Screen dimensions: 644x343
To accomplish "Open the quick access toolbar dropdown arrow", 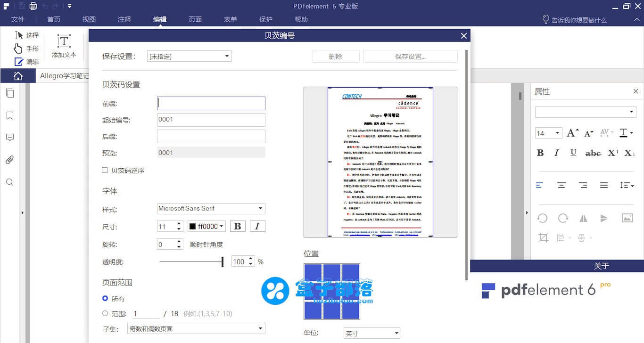I will [x=69, y=6].
